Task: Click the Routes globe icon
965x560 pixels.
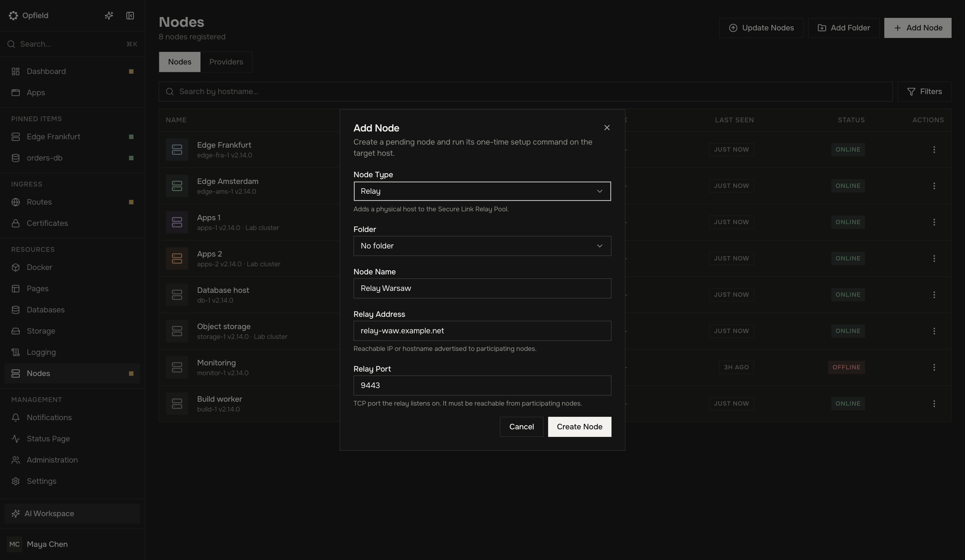Action: [x=16, y=202]
